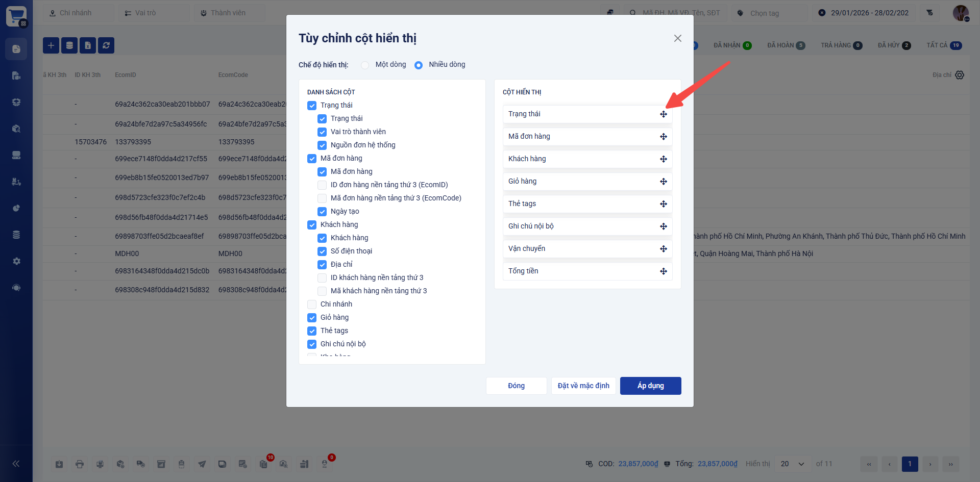Collapse the left sidebar with double chevron
The height and width of the screenshot is (482, 980).
(x=16, y=464)
